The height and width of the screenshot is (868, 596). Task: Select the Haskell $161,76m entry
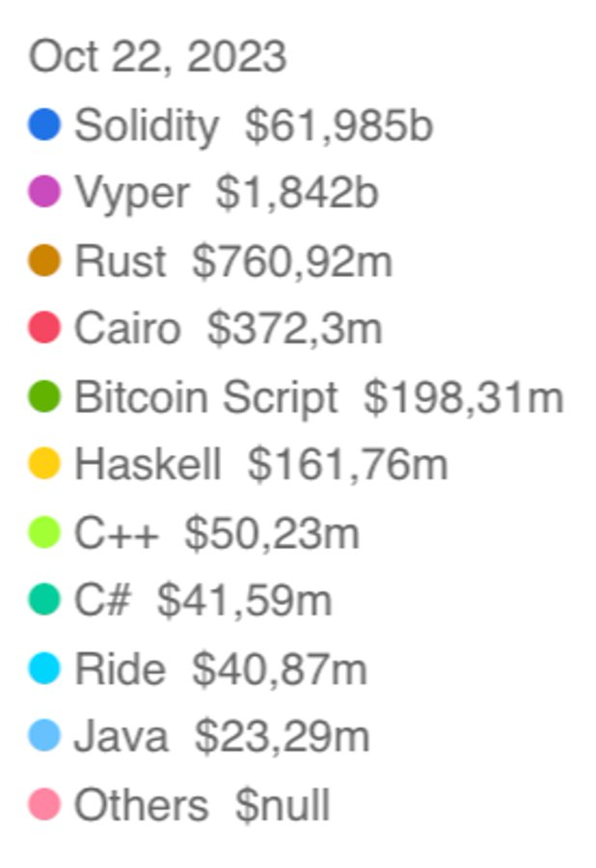coord(260,464)
